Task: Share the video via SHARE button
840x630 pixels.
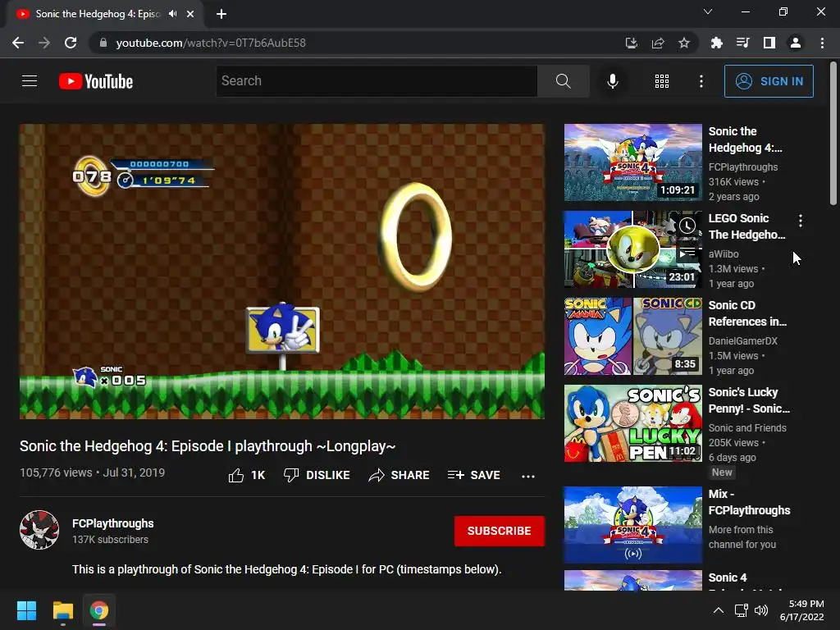Action: pos(399,475)
